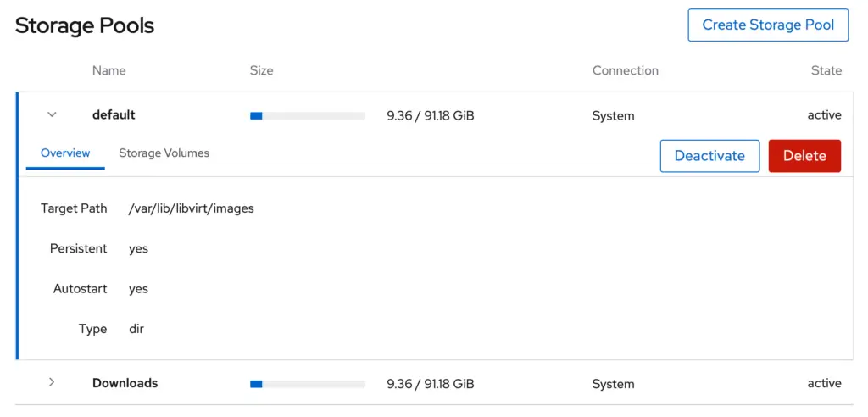
Task: Deactivate the default storage pool
Action: 709,156
